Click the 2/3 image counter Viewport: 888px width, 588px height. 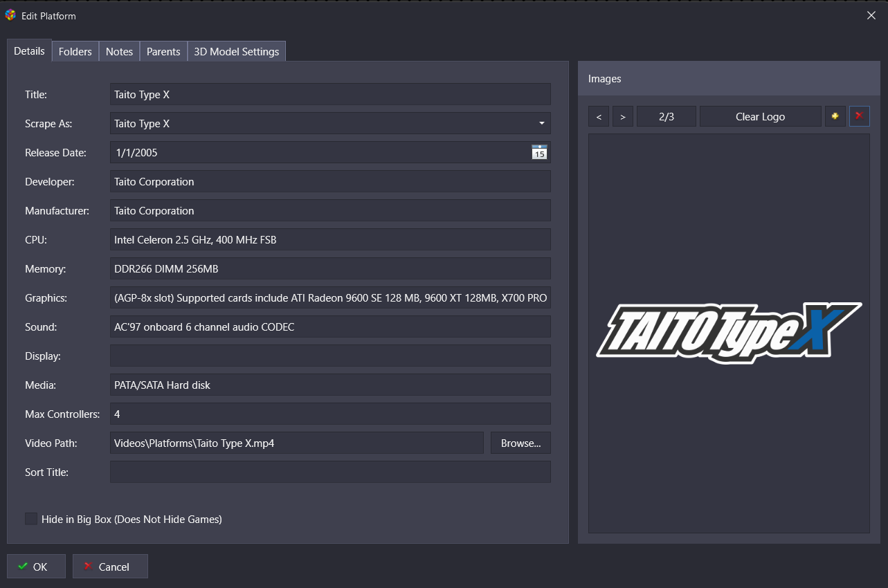(667, 116)
